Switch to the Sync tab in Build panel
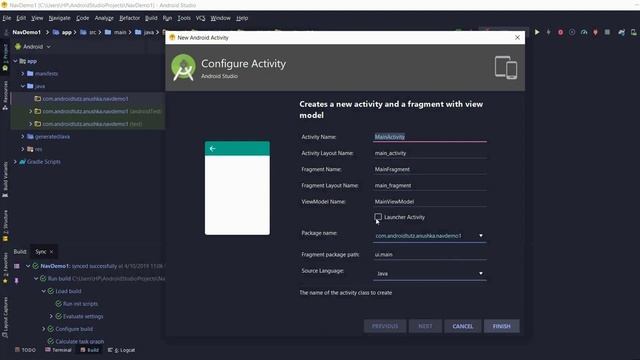Screen dimensions: 640x360 pos(40,252)
